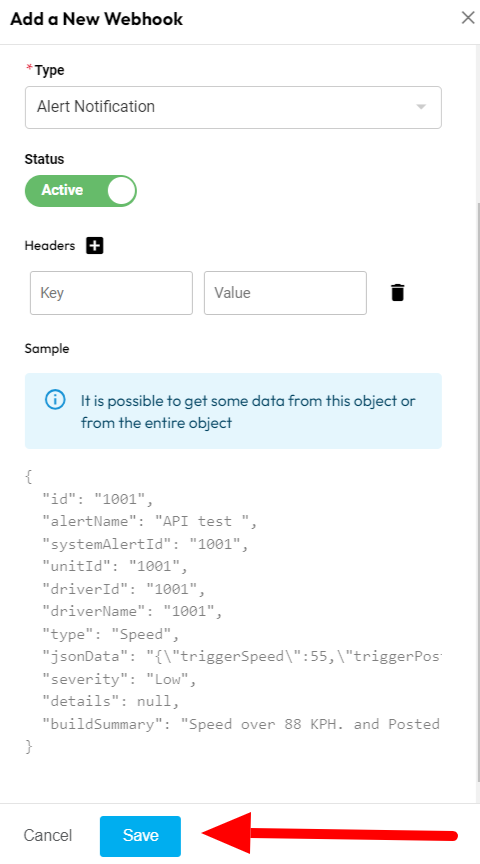Close the Add a New Webhook panel

click(468, 18)
